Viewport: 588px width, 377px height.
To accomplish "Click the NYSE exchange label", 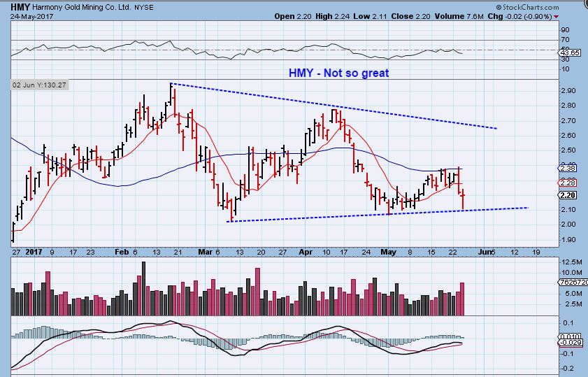I will [143, 8].
